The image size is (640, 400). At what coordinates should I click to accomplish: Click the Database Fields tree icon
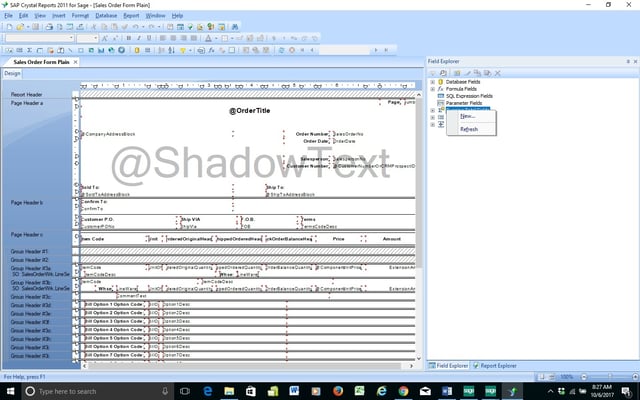coord(441,82)
